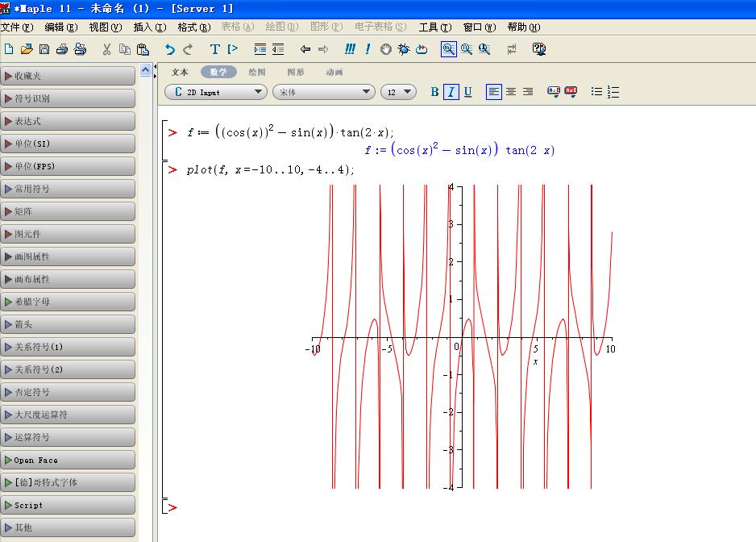The height and width of the screenshot is (542, 756).
Task: Toggle Bold formatting
Action: pyautogui.click(x=435, y=92)
